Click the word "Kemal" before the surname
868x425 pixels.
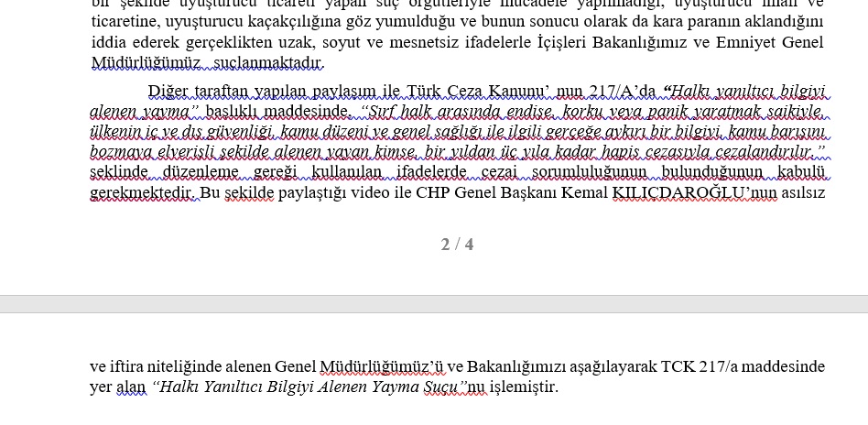584,193
